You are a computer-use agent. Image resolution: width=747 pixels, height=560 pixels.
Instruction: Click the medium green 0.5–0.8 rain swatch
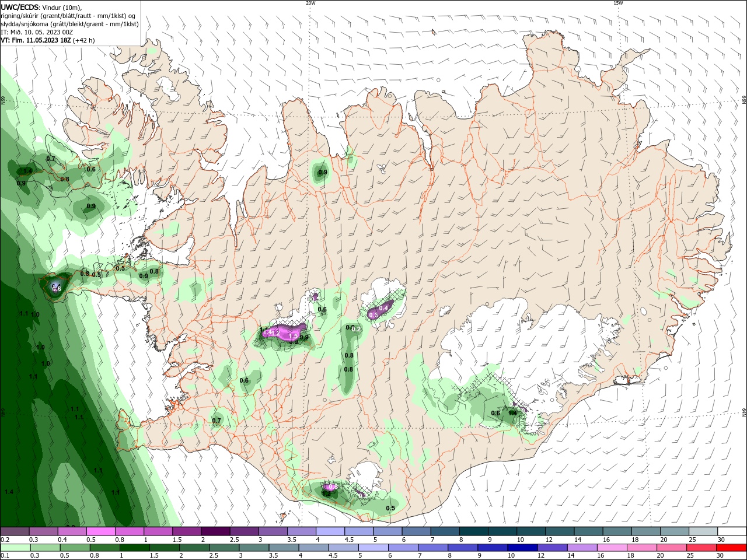click(75, 548)
